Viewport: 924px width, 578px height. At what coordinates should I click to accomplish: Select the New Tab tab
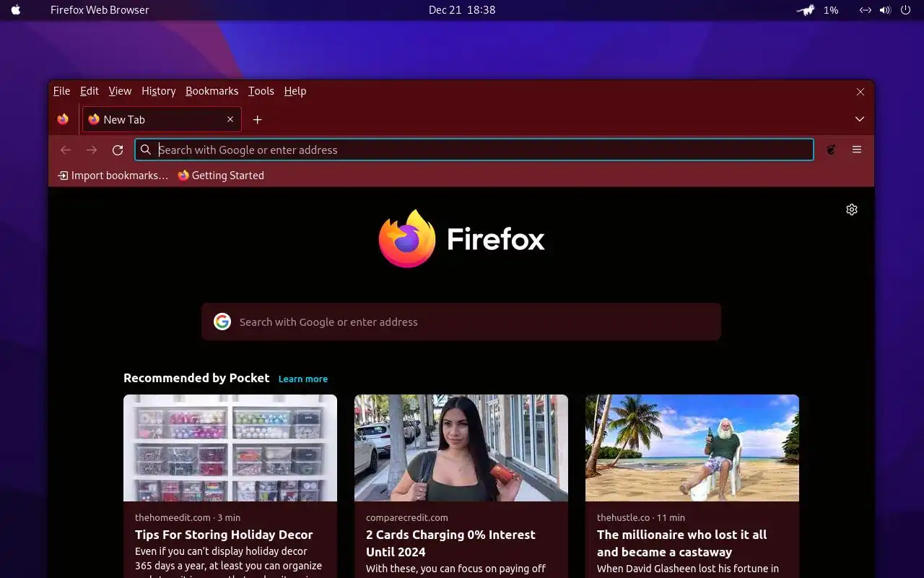[162, 119]
